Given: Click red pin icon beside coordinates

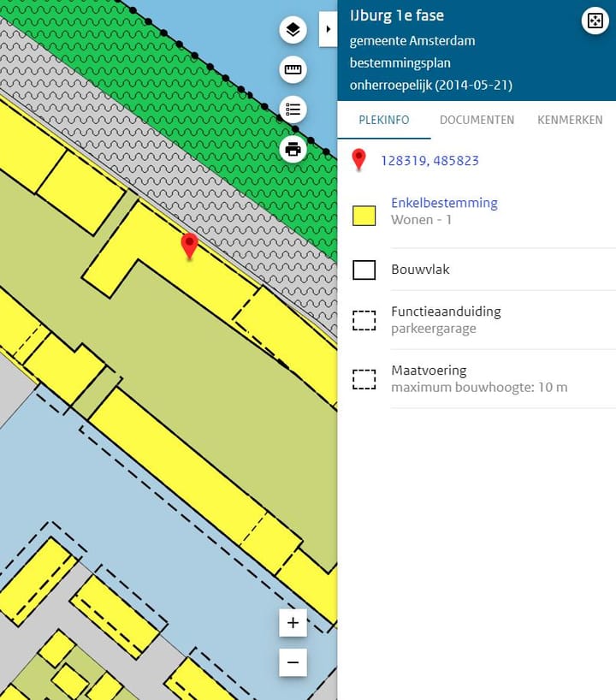Looking at the screenshot, I should (x=359, y=160).
